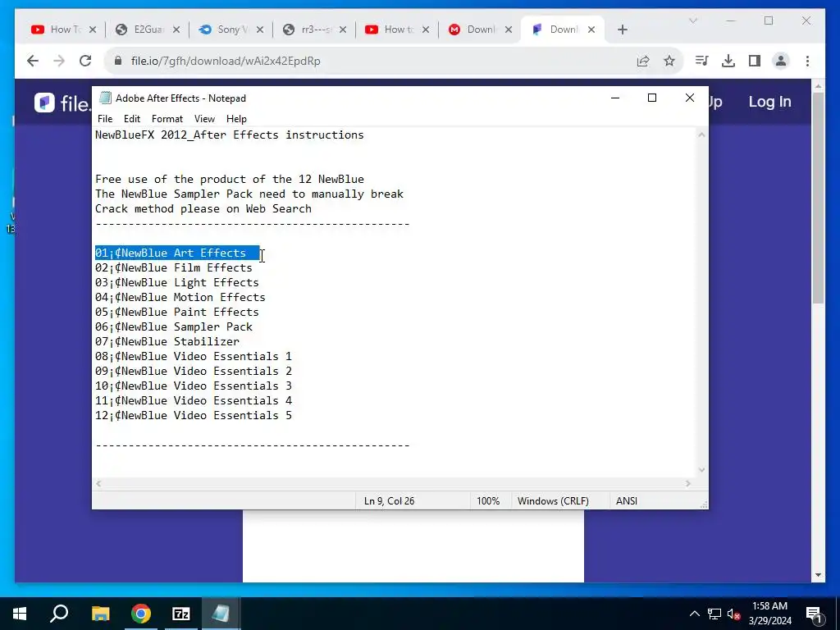840x630 pixels.
Task: Open Notepad View menu
Action: (x=204, y=119)
